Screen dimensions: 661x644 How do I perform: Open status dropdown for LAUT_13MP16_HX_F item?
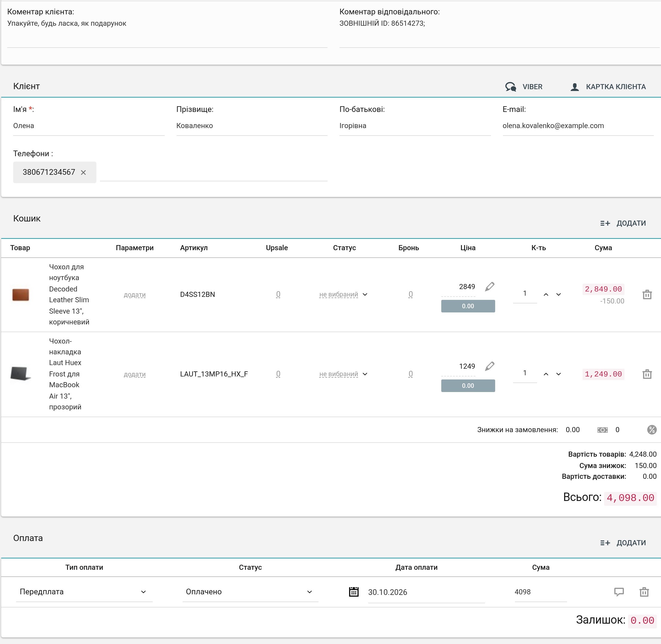pyautogui.click(x=343, y=374)
